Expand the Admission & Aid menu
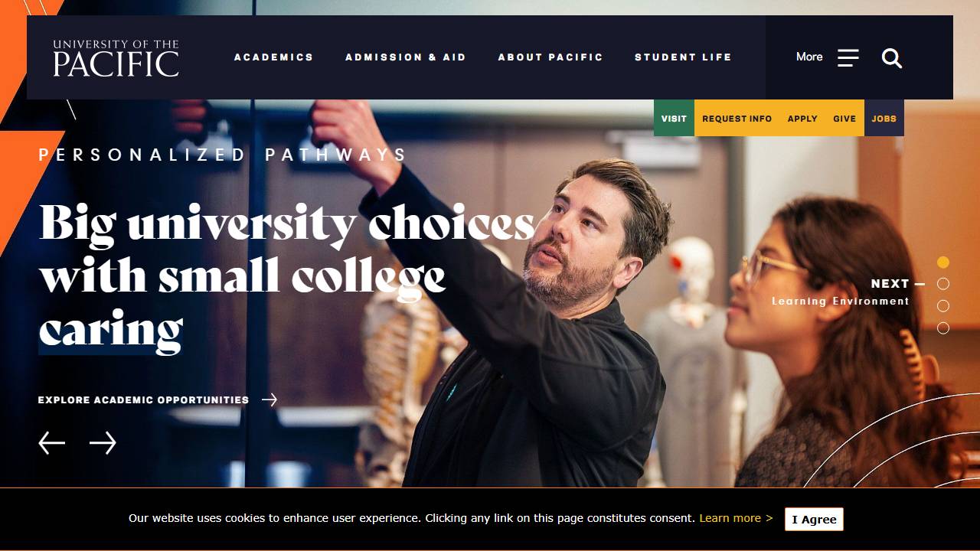 [406, 57]
